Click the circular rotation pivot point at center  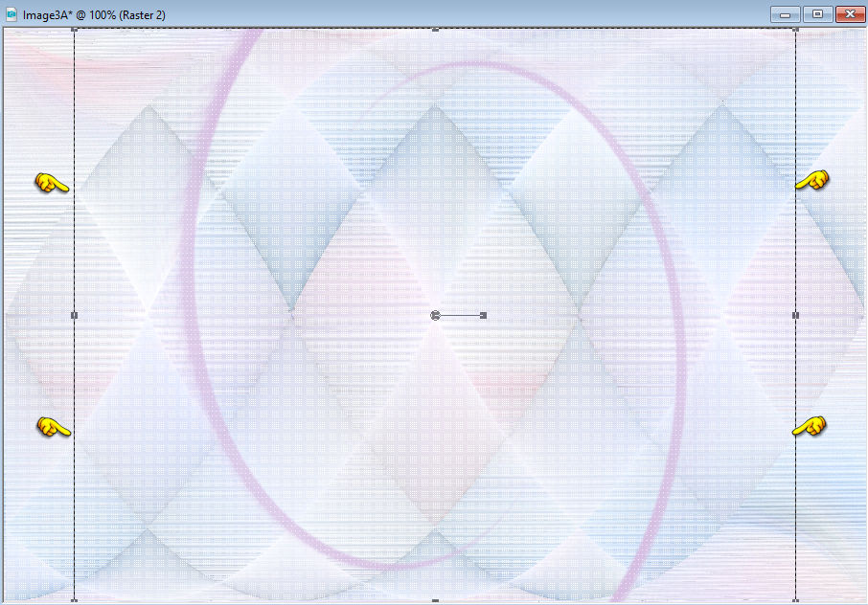coord(435,316)
